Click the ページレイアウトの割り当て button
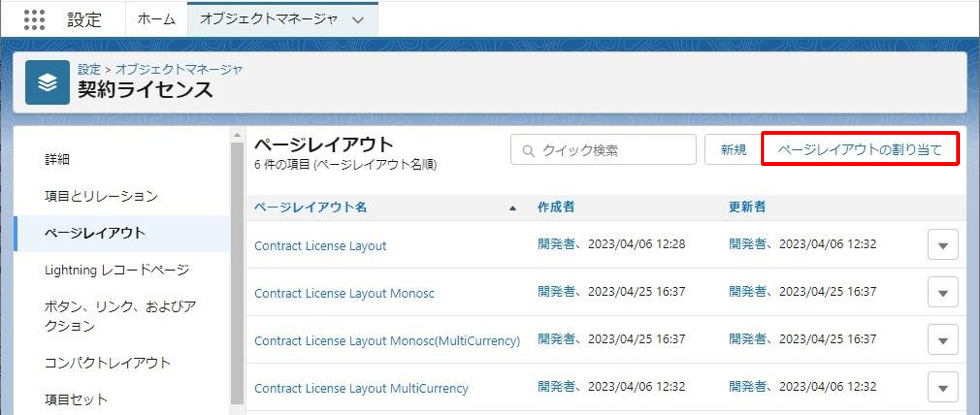 click(859, 149)
